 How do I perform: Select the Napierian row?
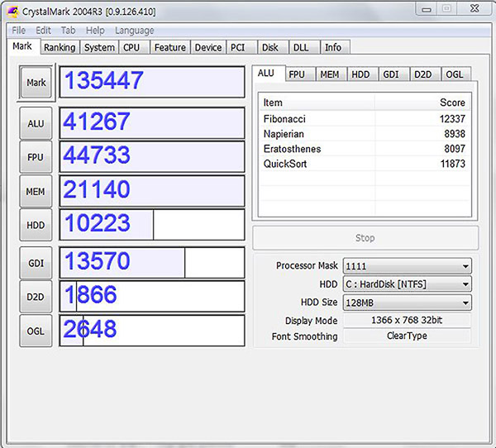pyautogui.click(x=365, y=134)
